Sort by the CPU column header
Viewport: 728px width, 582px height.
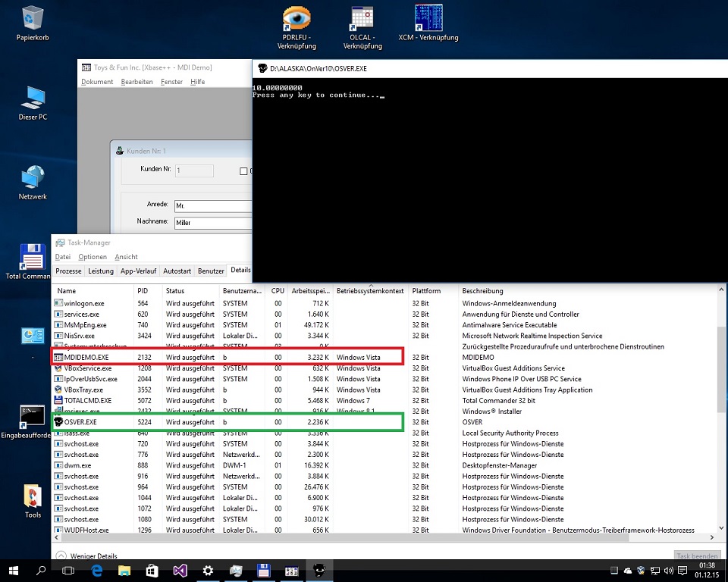[278, 291]
